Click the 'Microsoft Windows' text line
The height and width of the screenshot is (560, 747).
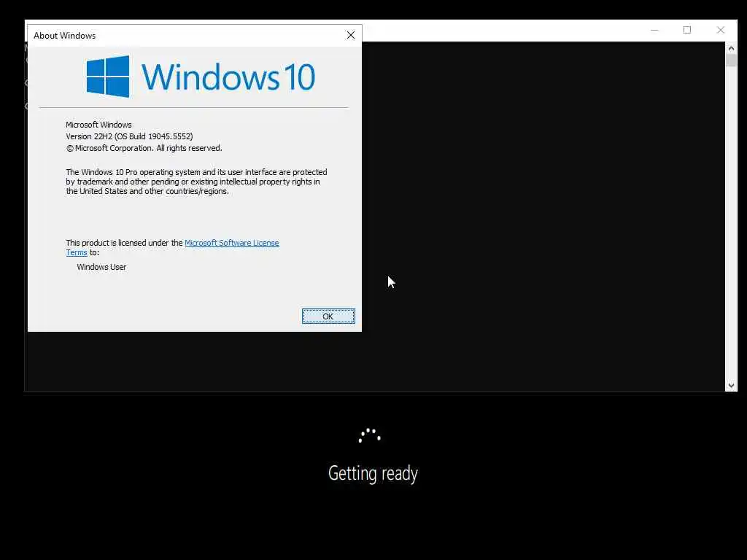pos(98,125)
